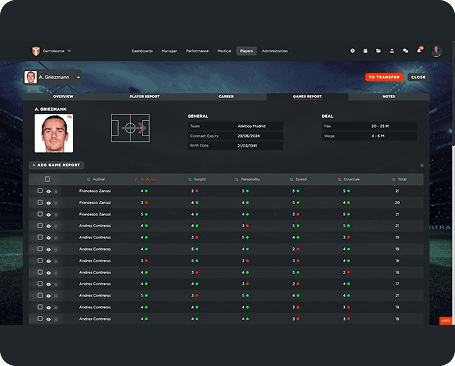
Task: Click the Fee value 20 - 25 M
Action: (380, 126)
